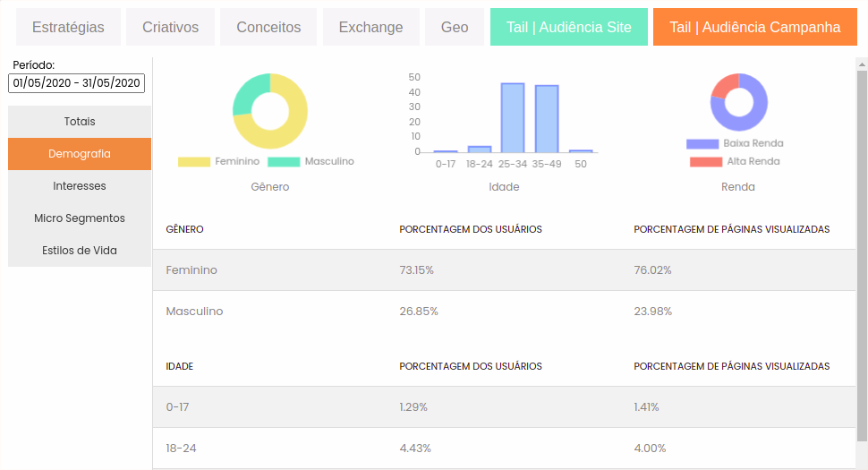Screen dimensions: 868x470
Task: Toggle Alta Renda legend swatch
Action: [705, 162]
